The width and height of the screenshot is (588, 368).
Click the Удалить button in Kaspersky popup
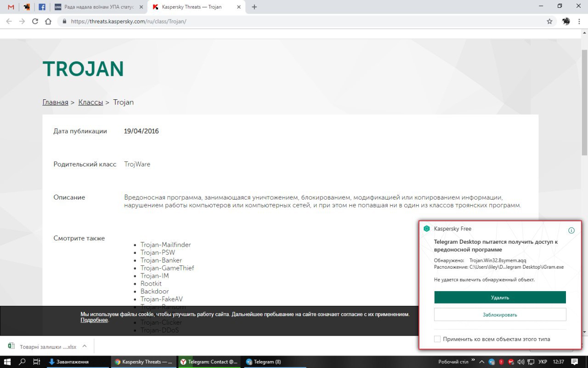[x=500, y=298]
